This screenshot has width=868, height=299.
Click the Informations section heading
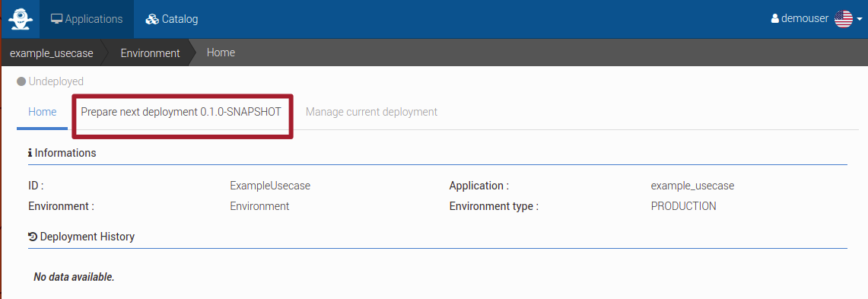click(x=65, y=153)
